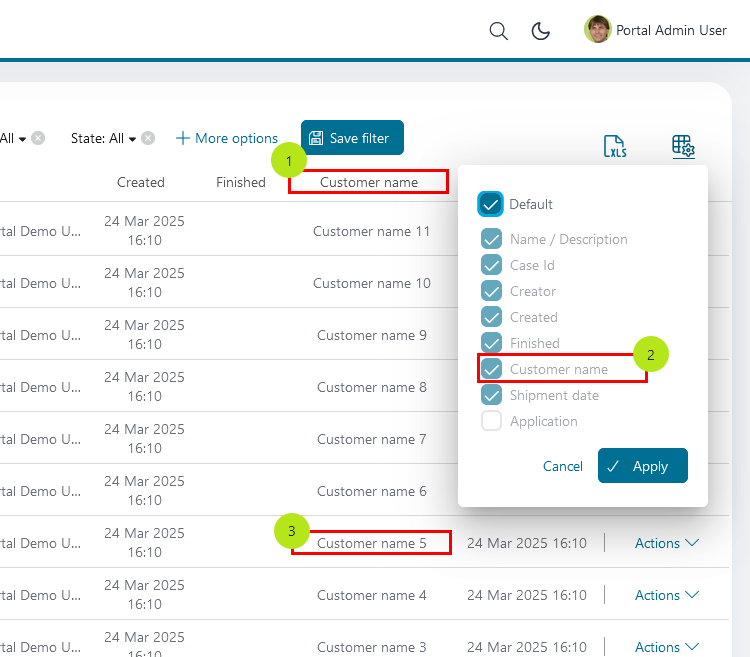Expand Actions for Customer name 4
The height and width of the screenshot is (657, 750).
(x=666, y=595)
